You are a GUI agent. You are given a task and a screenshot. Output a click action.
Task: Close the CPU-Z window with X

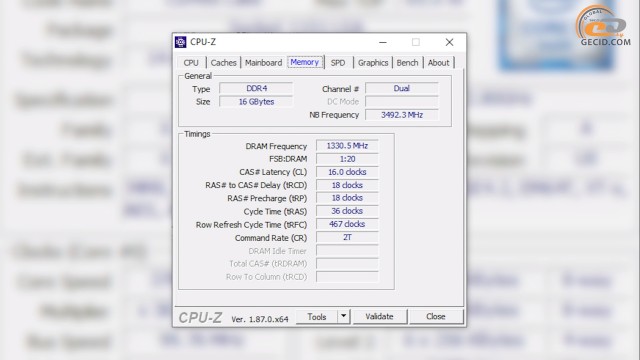(449, 42)
